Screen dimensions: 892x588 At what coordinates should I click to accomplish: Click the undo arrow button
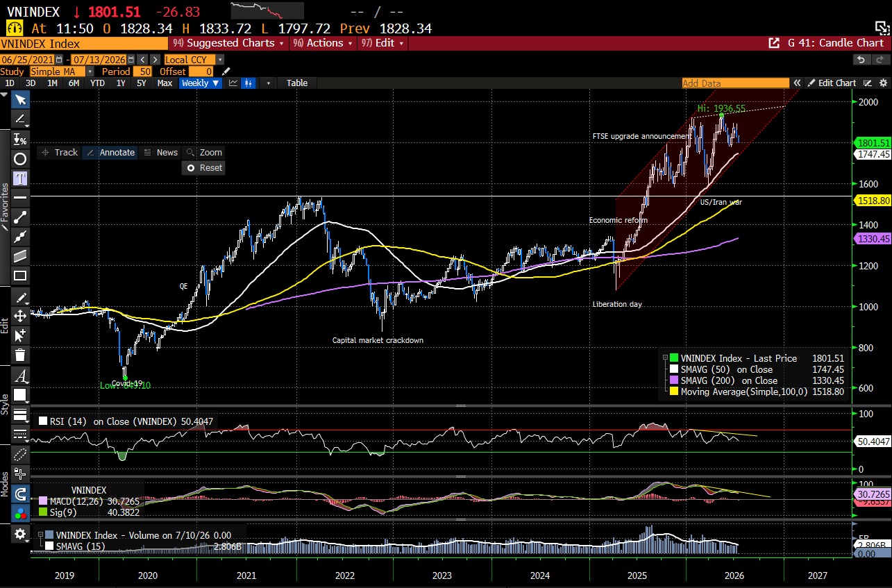[x=861, y=60]
